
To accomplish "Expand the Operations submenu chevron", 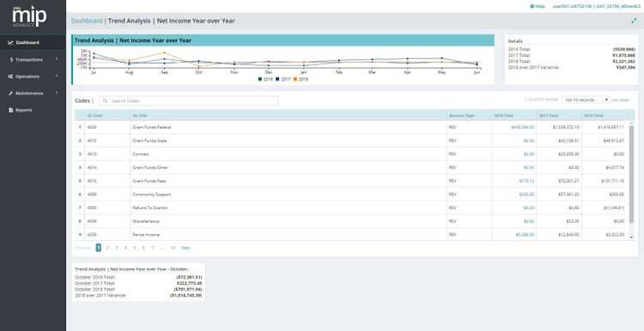I will click(57, 75).
